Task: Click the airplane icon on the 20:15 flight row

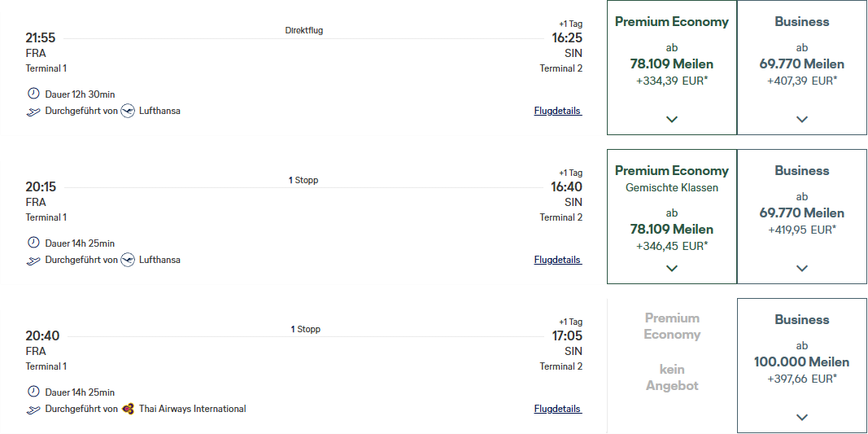Action: click(x=34, y=261)
